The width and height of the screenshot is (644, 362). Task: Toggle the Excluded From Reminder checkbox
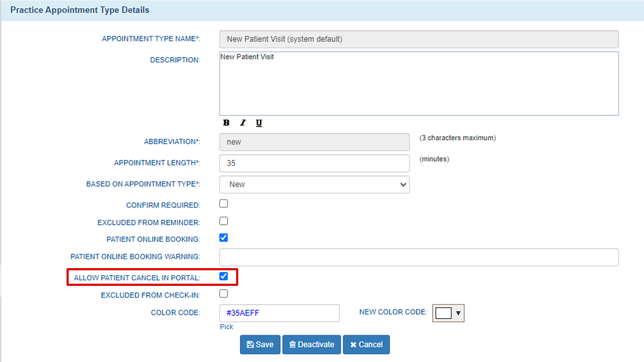224,221
